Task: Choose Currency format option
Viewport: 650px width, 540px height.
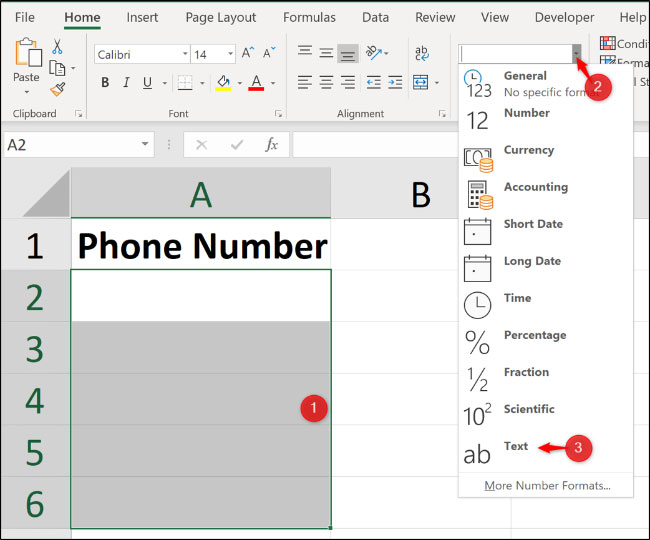Action: (546, 157)
